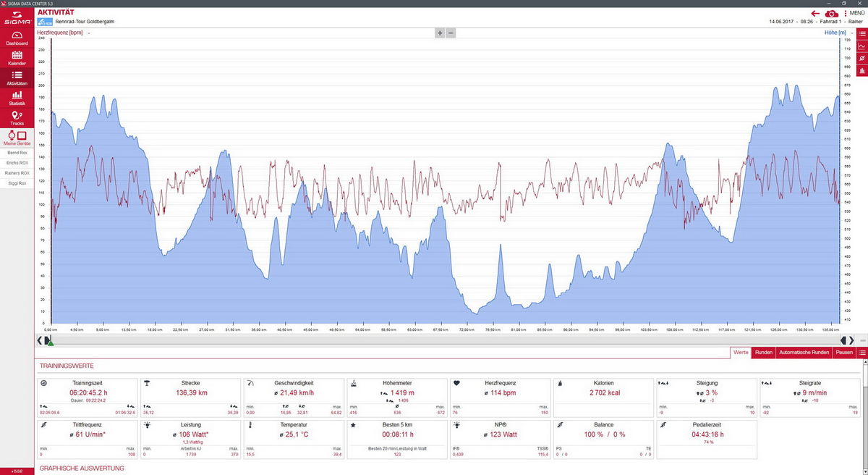Click the average symbol icon on right panel
The width and height of the screenshot is (868, 475).
(x=861, y=58)
